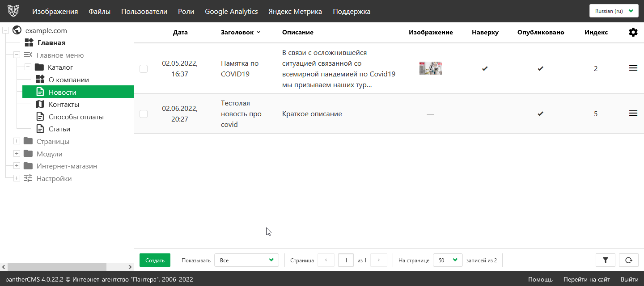Open the Показывать filter dropdown
Viewport: 644px width, 286px height.
click(x=246, y=260)
